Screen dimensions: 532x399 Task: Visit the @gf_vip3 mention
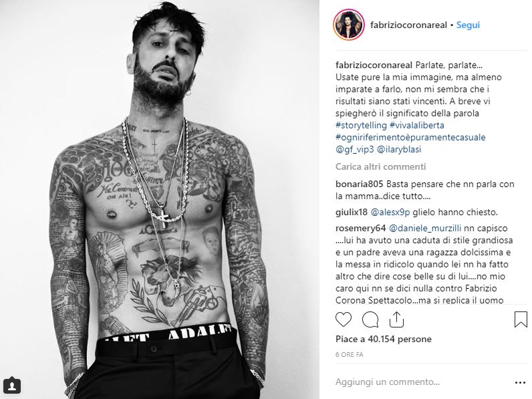point(354,149)
